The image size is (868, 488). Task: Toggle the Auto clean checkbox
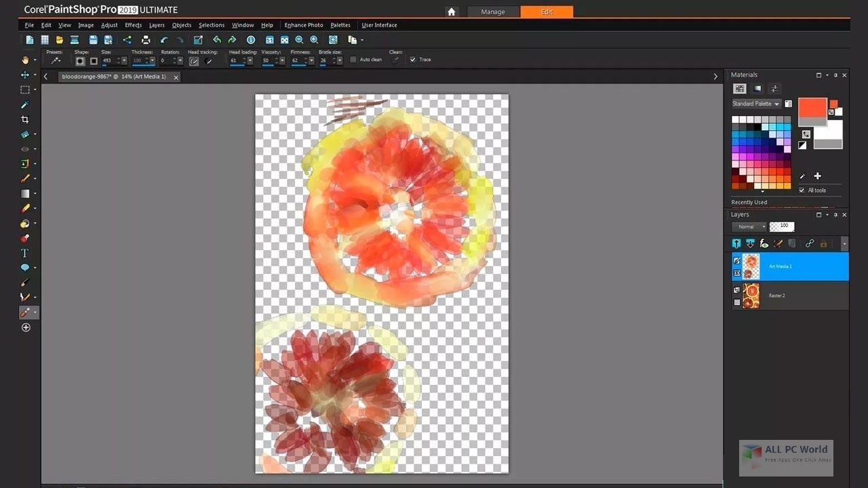click(353, 60)
